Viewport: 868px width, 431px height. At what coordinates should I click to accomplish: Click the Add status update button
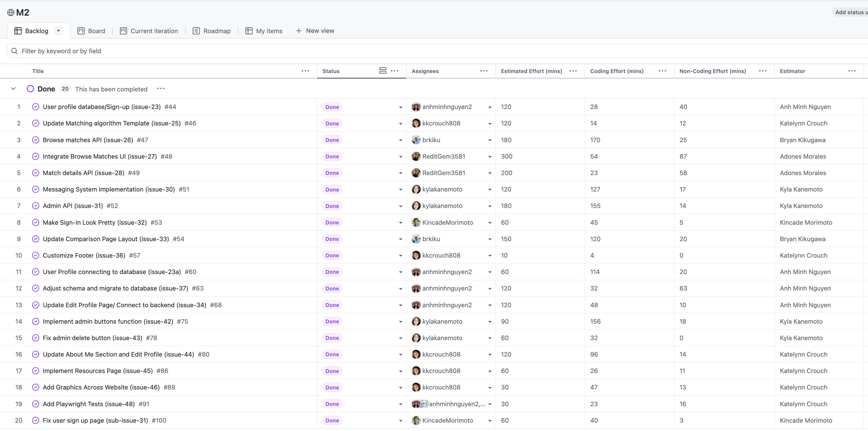850,12
